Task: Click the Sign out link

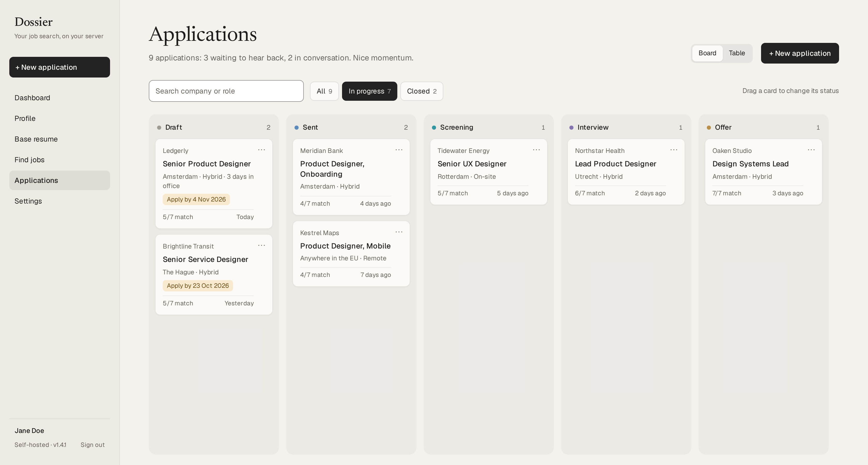Action: 92,445
